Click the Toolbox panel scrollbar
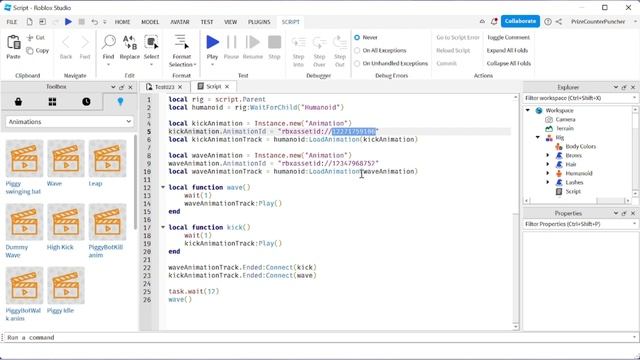 pos(136,182)
